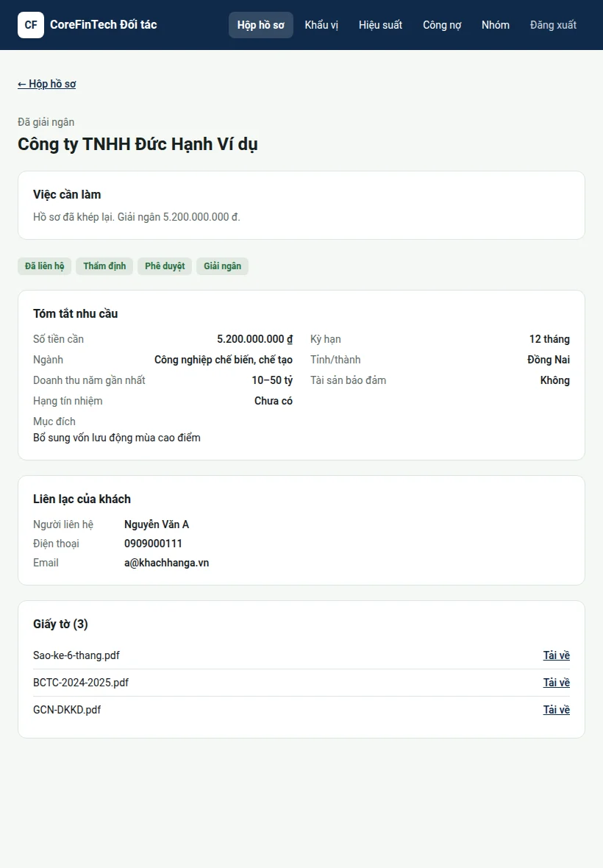
Task: Select the Đồng Nai province value
Action: pyautogui.click(x=549, y=360)
